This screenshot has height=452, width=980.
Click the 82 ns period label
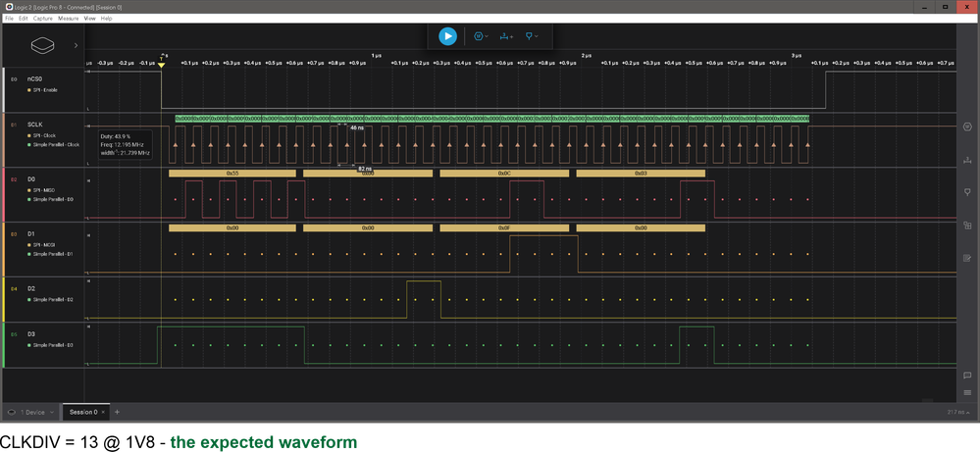pyautogui.click(x=365, y=169)
